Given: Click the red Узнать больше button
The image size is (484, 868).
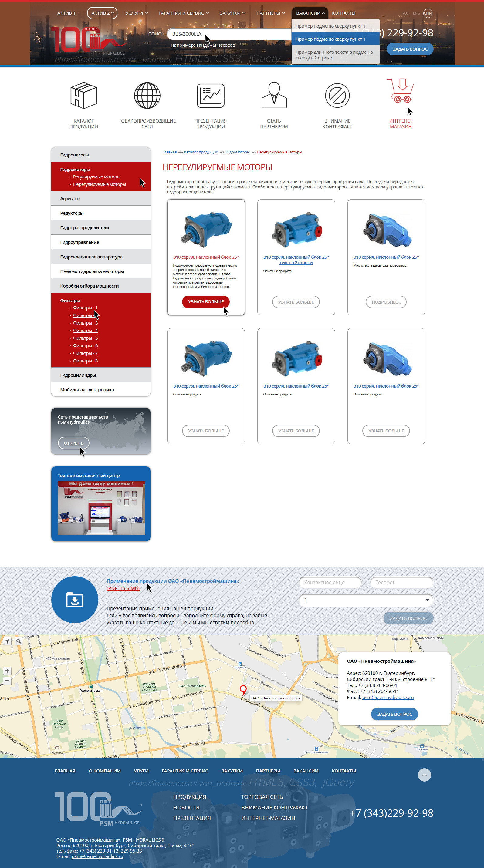Looking at the screenshot, I should pos(206,301).
